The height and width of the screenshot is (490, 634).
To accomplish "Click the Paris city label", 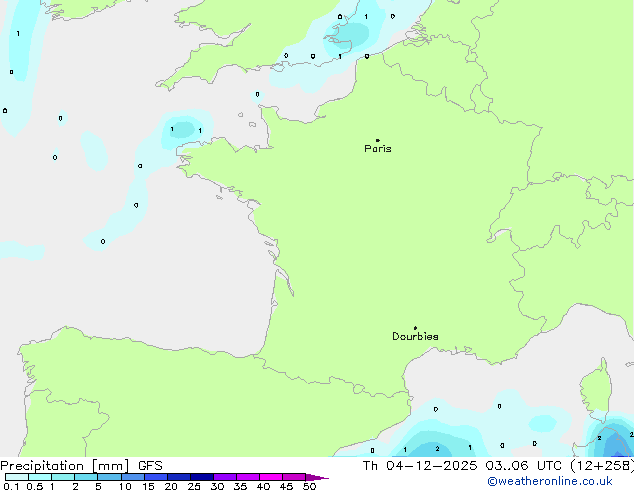I will 378,149.
